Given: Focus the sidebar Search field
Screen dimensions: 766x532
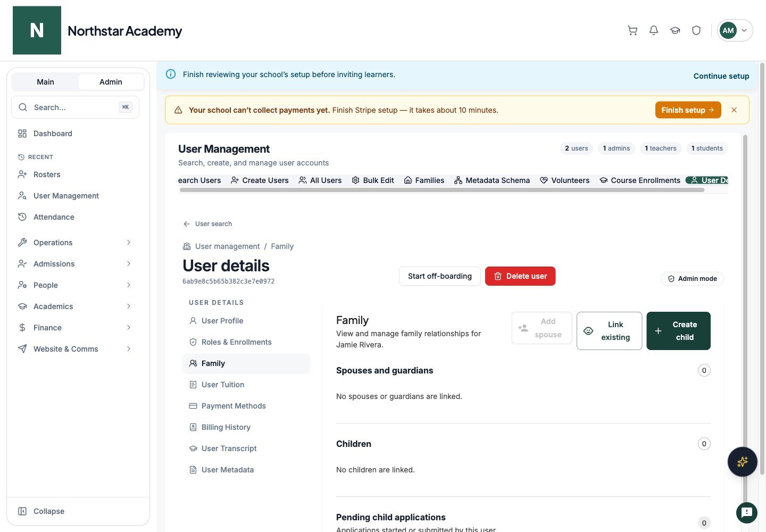Looking at the screenshot, I should coord(75,107).
